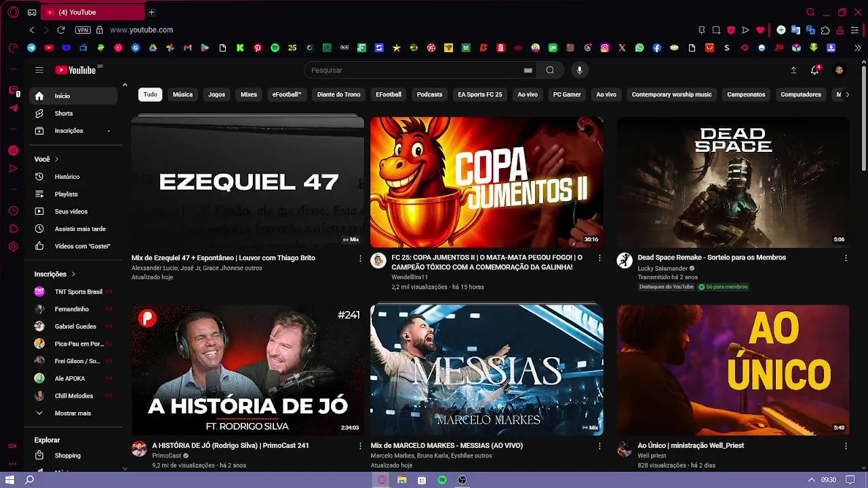Open the on-screen keyboard in search box
Viewport: 868px width, 488px height.
(x=528, y=70)
